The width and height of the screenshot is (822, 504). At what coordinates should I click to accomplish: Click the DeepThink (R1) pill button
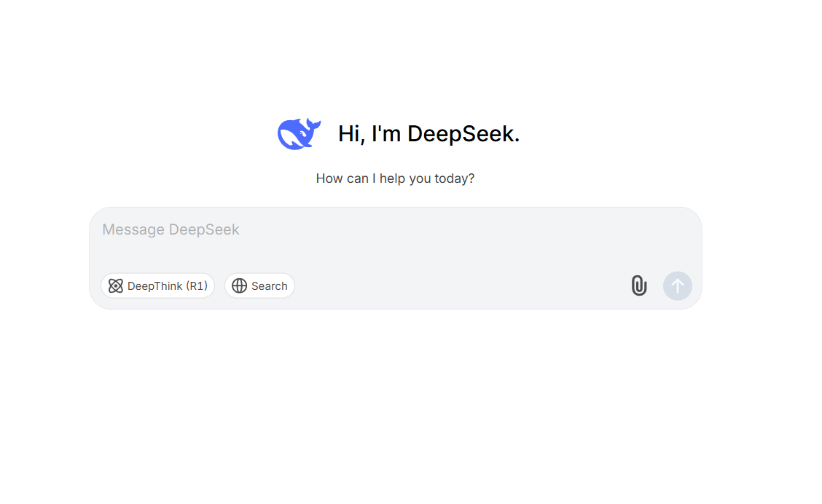(x=157, y=286)
